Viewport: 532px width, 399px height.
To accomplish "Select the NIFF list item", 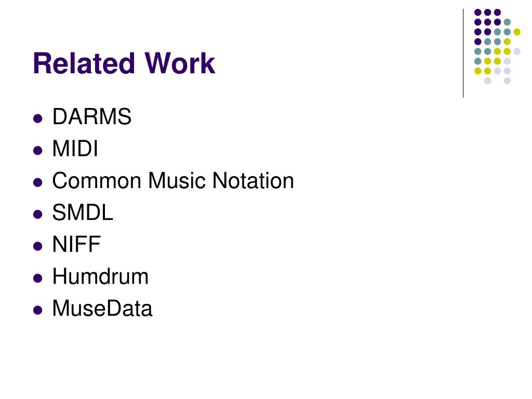I will click(76, 244).
